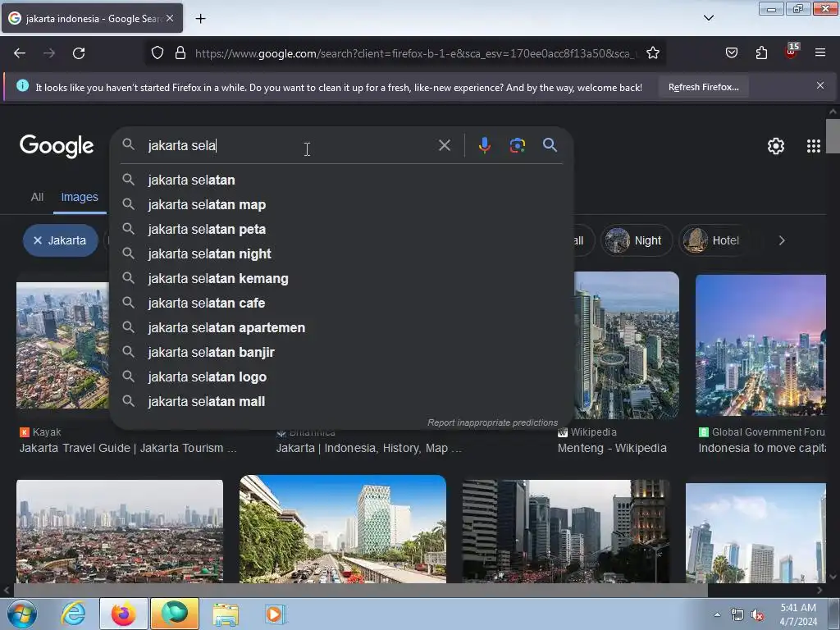Open Windows Explorer folder from taskbar
Viewport: 840px width, 630px height.
pos(226,614)
